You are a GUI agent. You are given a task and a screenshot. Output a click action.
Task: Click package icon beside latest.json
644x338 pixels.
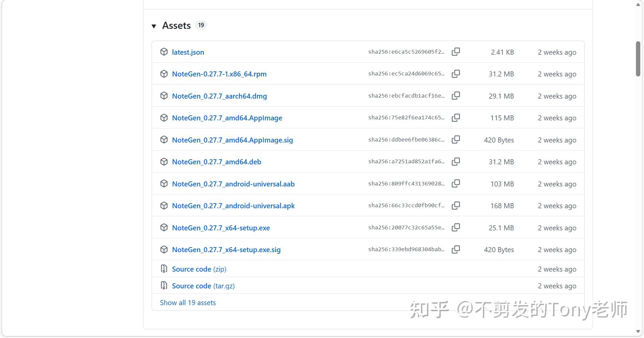164,52
